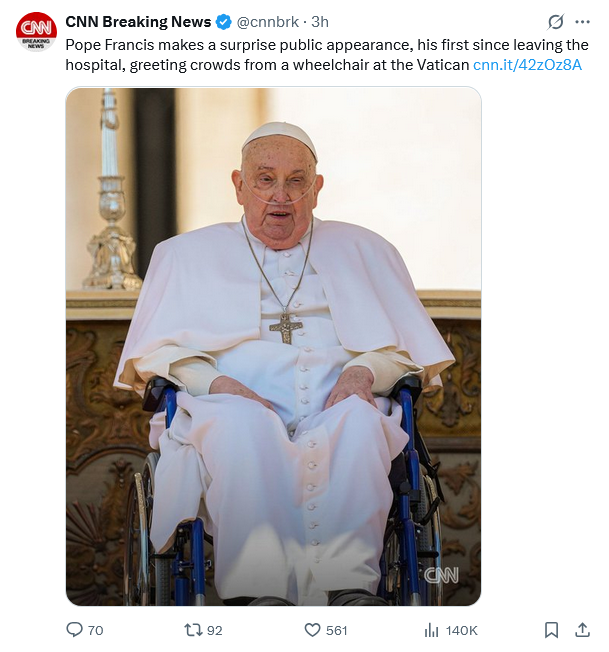The image size is (609, 652).
Task: Open the three-dot More options menu
Action: click(582, 22)
